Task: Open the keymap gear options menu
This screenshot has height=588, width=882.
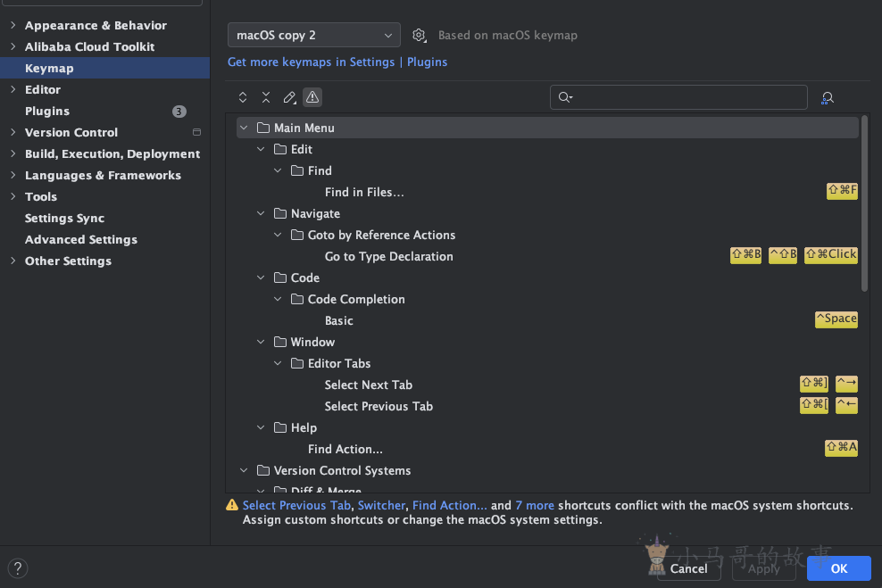Action: pos(419,36)
